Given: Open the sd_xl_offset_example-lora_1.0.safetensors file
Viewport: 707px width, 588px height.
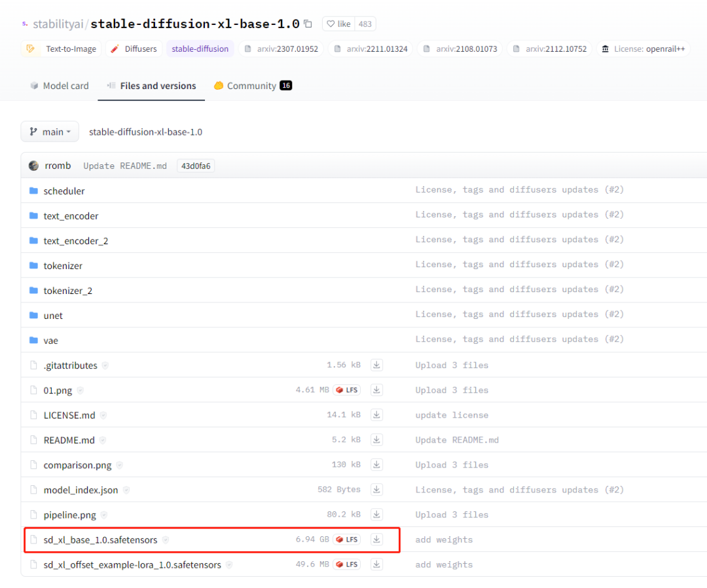Looking at the screenshot, I should coord(132,565).
